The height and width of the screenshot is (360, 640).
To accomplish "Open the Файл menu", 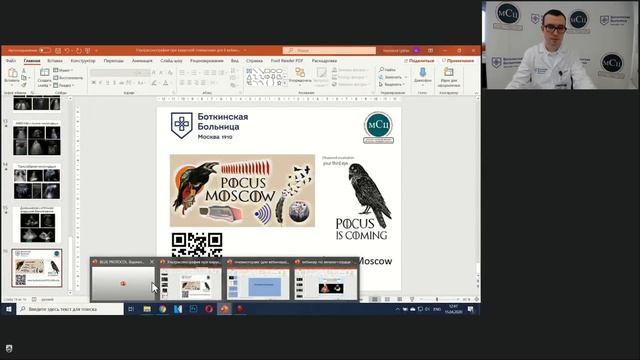I will 11,61.
